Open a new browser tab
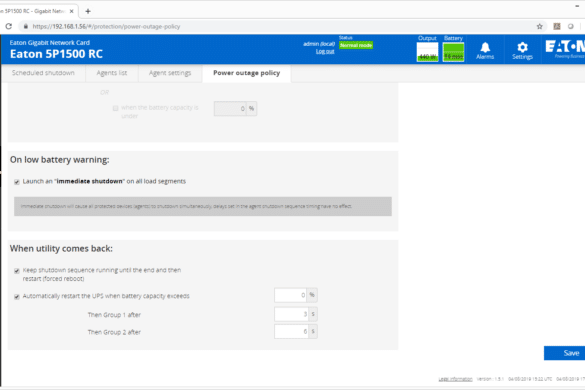 click(x=88, y=11)
